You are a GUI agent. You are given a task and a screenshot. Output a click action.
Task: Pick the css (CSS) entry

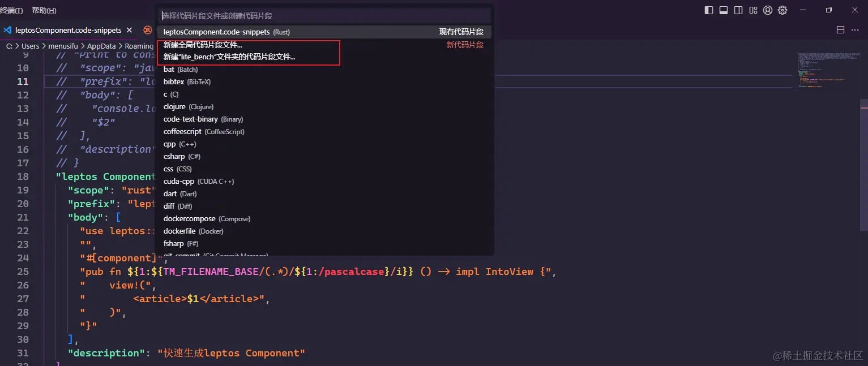tap(324, 169)
